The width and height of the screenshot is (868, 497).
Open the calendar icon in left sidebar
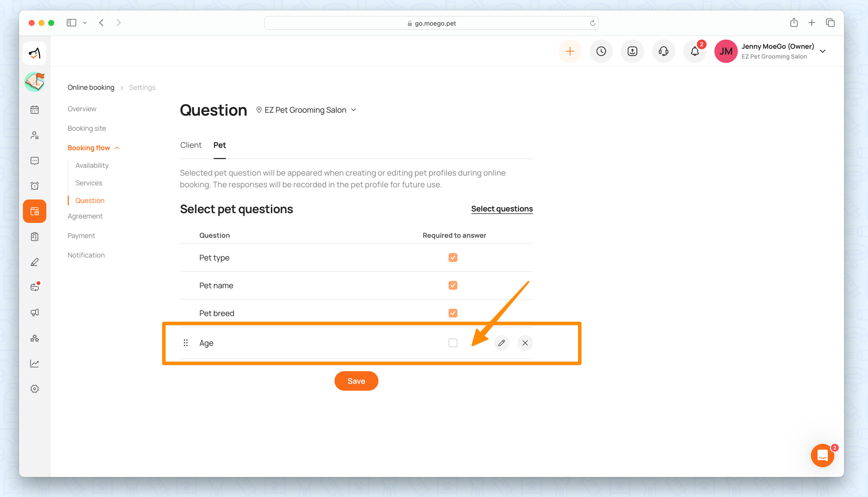tap(35, 110)
